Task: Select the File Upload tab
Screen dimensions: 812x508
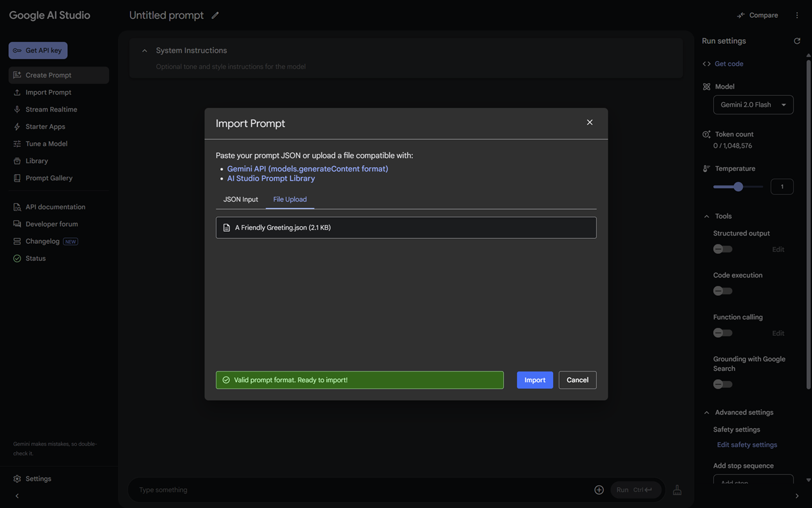Action: click(x=290, y=199)
